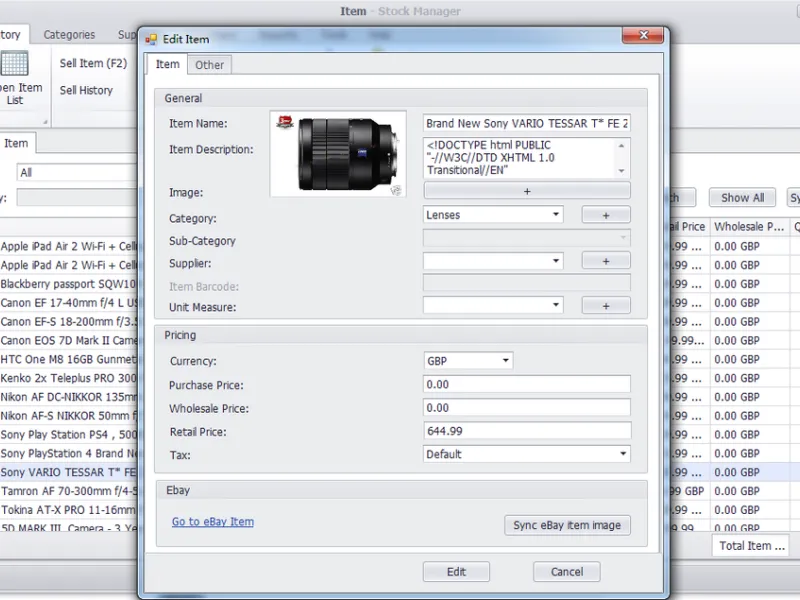Click the Wholesale P... column header

749,227
